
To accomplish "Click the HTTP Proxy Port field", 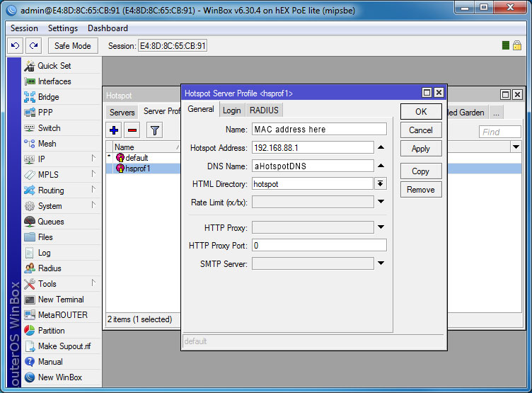I will tap(319, 245).
